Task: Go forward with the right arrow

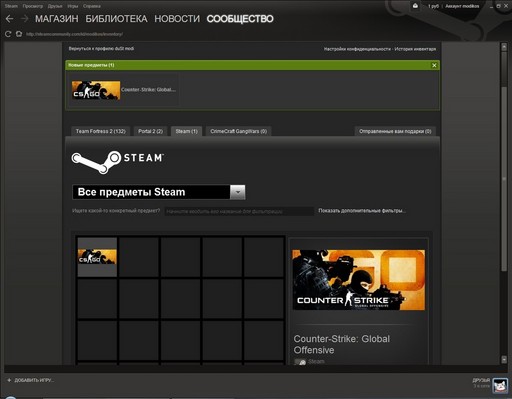Action: coord(24,19)
